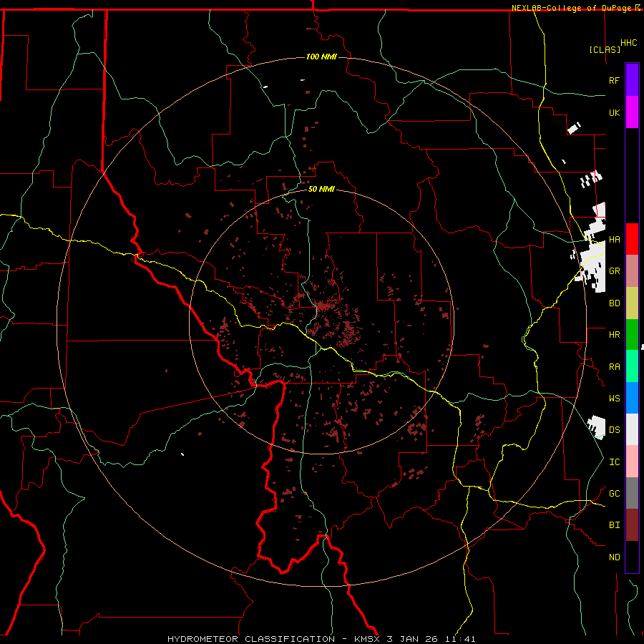
Task: Click the KMSX radar site identifier
Action: click(367, 639)
